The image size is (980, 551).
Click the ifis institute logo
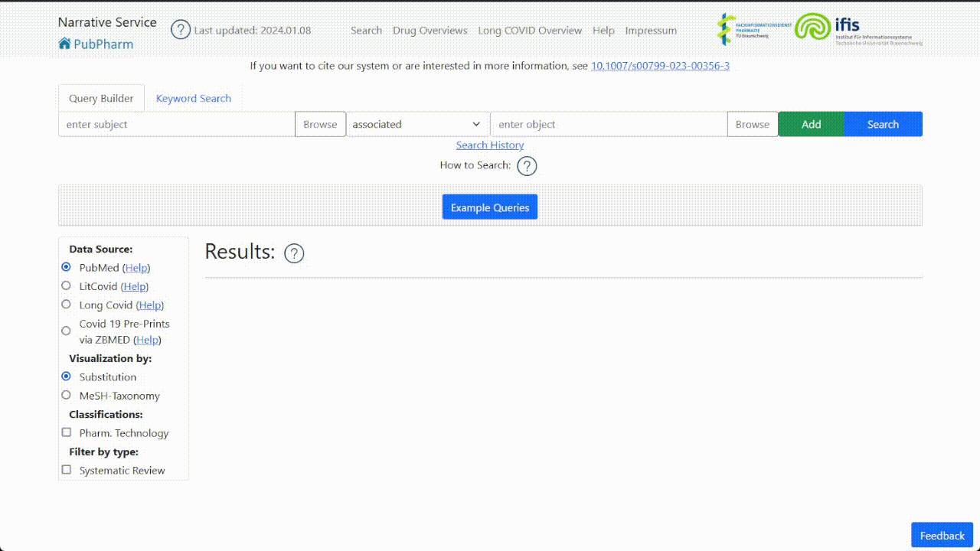point(858,29)
